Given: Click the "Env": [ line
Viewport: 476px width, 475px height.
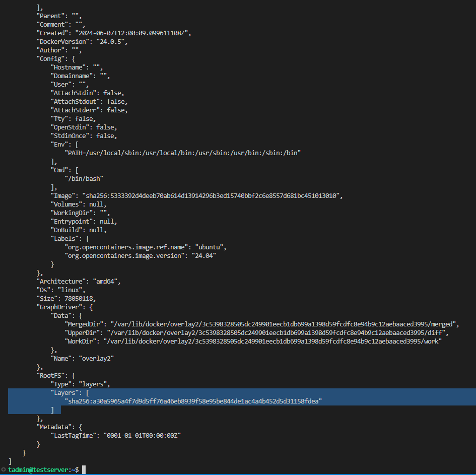Looking at the screenshot, I should point(64,144).
